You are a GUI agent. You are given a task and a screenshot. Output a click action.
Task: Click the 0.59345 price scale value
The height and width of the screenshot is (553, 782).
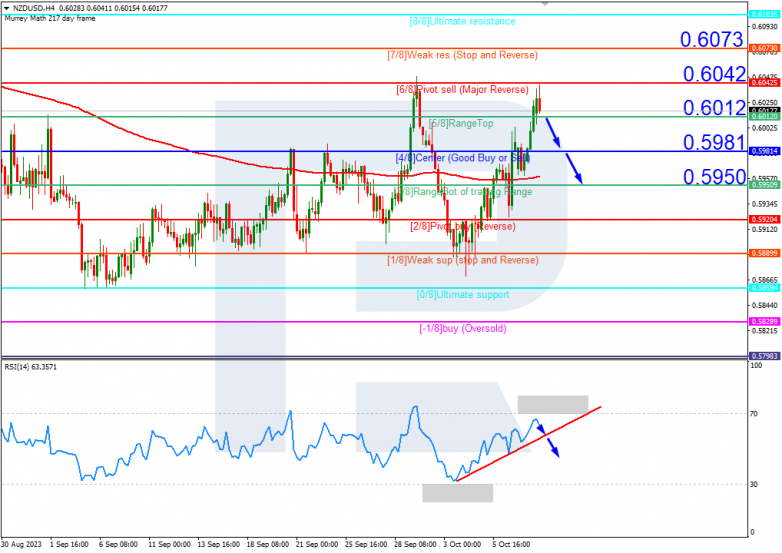coord(764,204)
